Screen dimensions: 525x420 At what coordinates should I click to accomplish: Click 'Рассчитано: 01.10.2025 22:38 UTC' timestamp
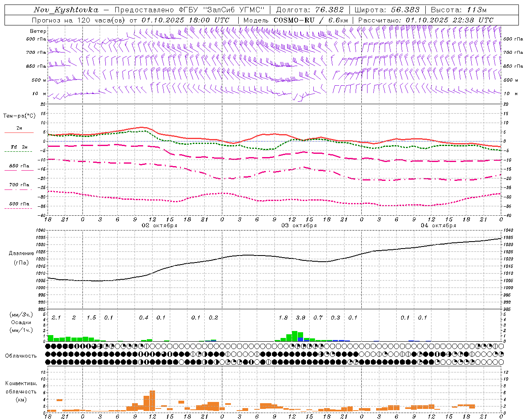(426, 20)
